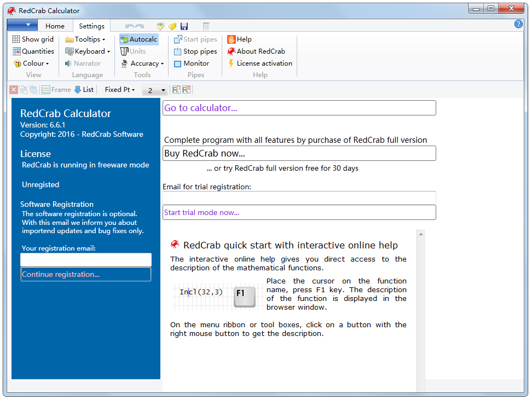532x400 pixels.
Task: Click the 'RedCrab is running in freeware mode' text
Action: (x=85, y=165)
